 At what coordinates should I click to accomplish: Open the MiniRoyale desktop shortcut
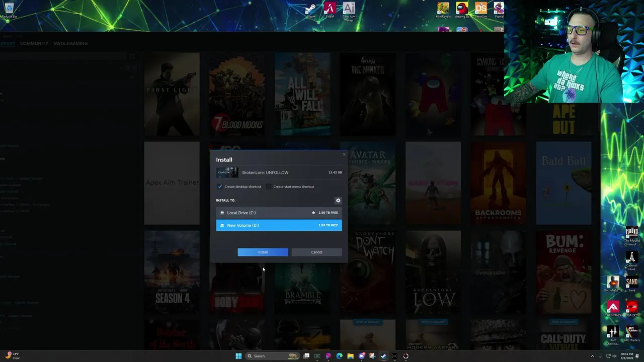tap(443, 11)
